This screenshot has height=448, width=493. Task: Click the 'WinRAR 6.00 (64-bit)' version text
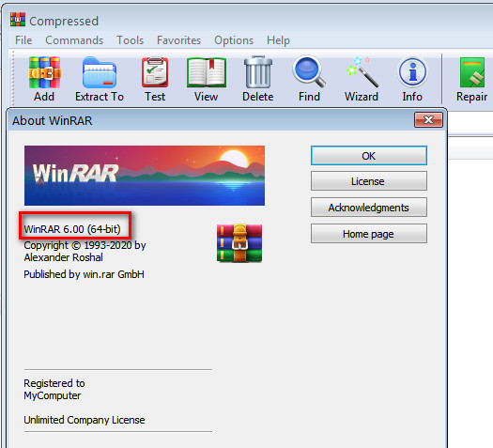tap(72, 229)
